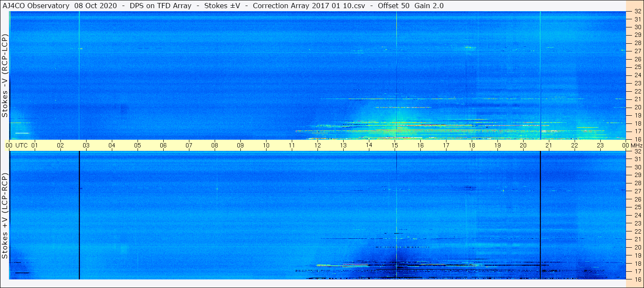Screen dimensions: 644x288
Task: Select the 05 hour tick on time axis
Action: 138,145
